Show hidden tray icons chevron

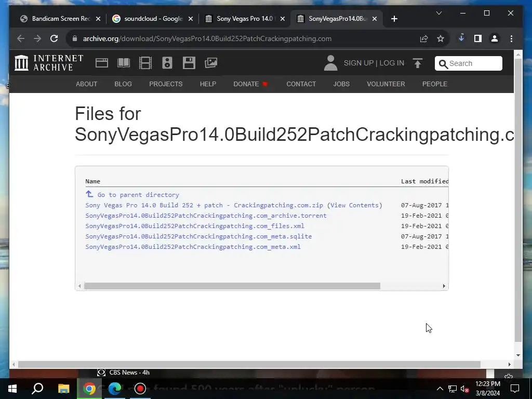click(x=440, y=389)
